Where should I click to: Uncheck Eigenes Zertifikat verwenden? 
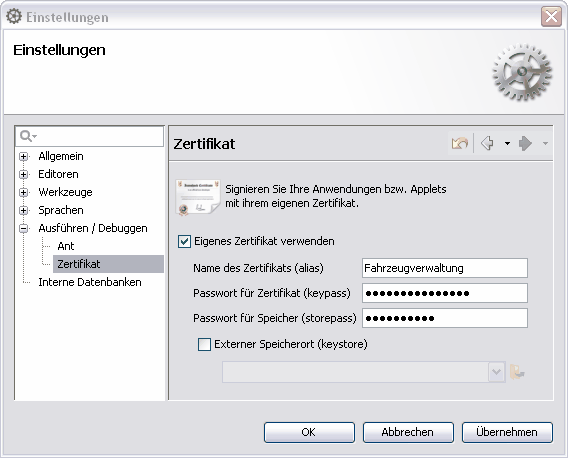pyautogui.click(x=184, y=241)
